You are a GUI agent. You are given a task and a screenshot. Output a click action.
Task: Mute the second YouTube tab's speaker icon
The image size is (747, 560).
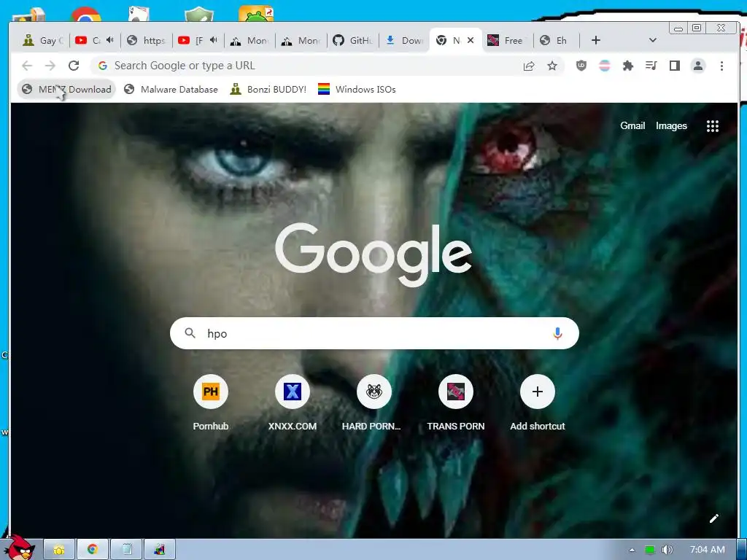214,41
